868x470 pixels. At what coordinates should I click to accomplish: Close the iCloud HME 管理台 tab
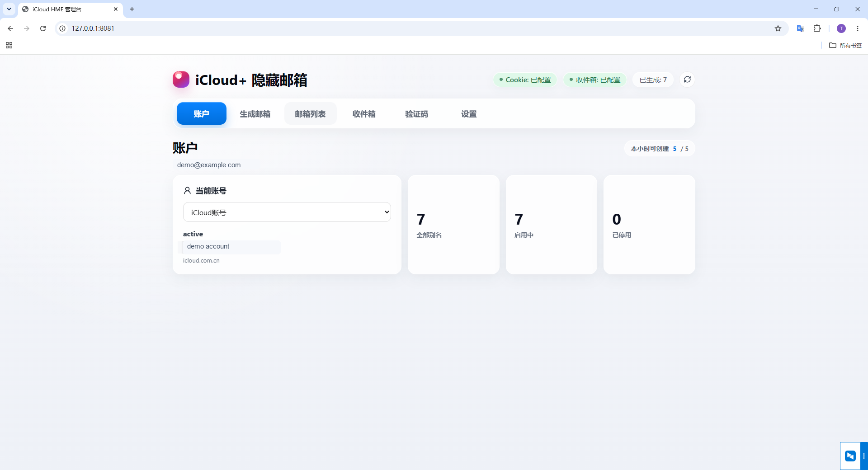[x=116, y=9]
